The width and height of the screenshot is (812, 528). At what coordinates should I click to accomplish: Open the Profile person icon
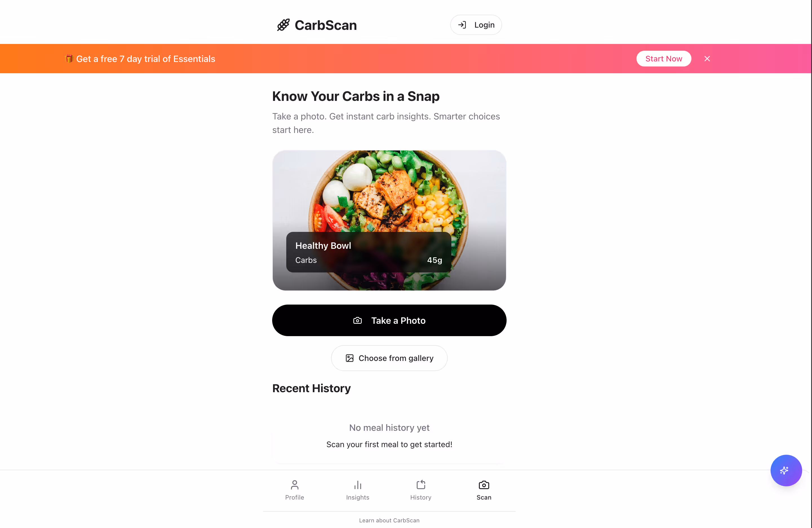[294, 485]
